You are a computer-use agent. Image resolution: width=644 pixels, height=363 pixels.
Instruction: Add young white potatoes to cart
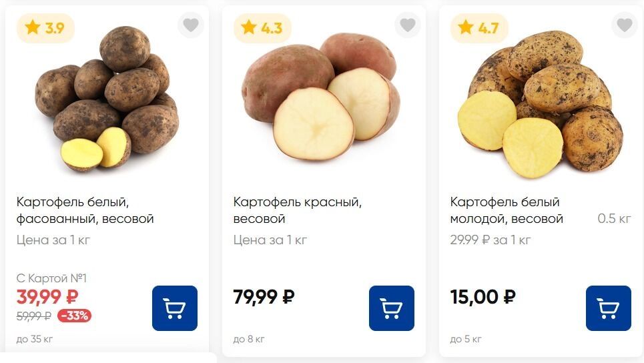(x=609, y=308)
